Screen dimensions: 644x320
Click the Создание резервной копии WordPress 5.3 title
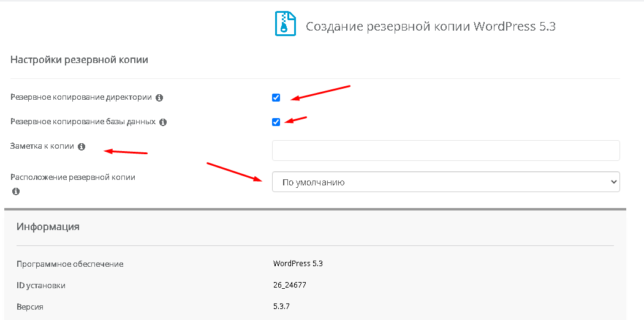click(x=430, y=26)
